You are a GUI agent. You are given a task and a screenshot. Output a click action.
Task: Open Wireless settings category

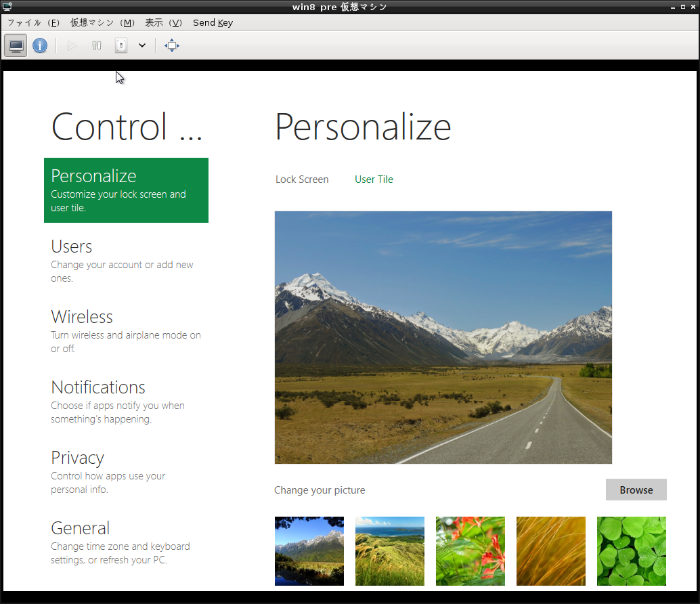126,331
